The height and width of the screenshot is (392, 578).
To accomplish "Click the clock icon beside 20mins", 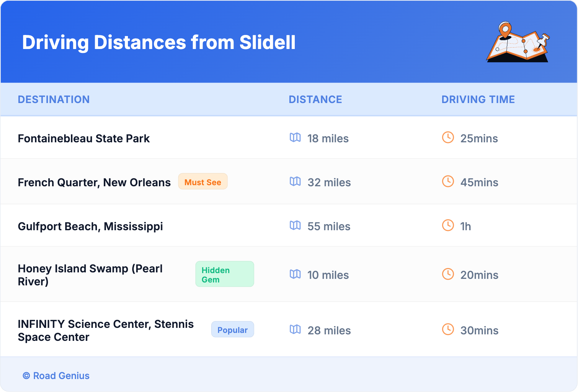I will [x=448, y=275].
